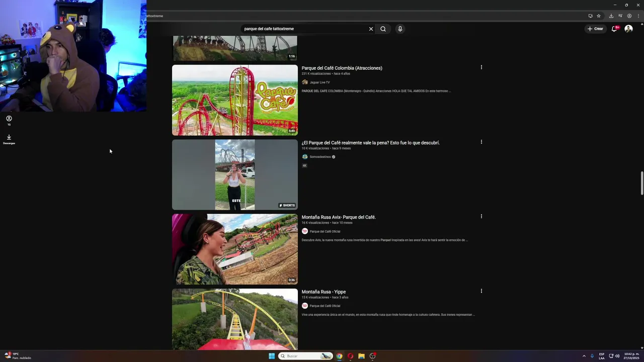Open the Tú icon in the YouTube sidebar
This screenshot has height=362, width=644.
pos(9,121)
